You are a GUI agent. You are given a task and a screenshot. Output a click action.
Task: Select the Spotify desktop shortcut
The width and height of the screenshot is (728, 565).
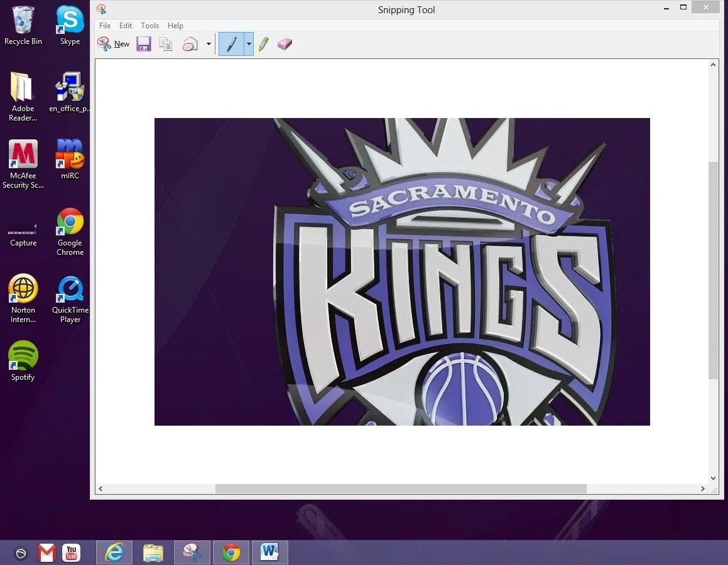coord(23,361)
